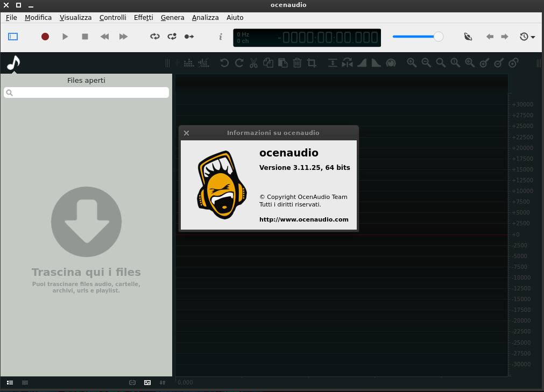
Task: Open Visualizza menu
Action: [76, 17]
